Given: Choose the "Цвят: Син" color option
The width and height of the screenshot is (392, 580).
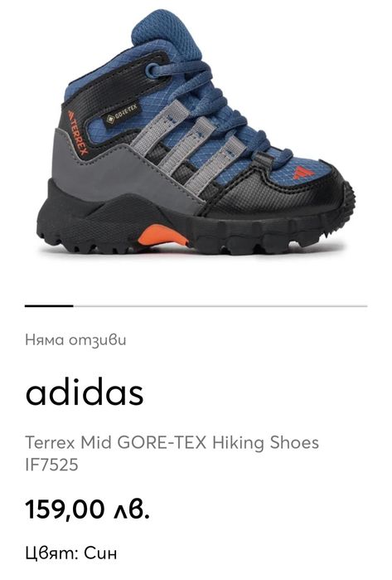Looking at the screenshot, I should [71, 553].
